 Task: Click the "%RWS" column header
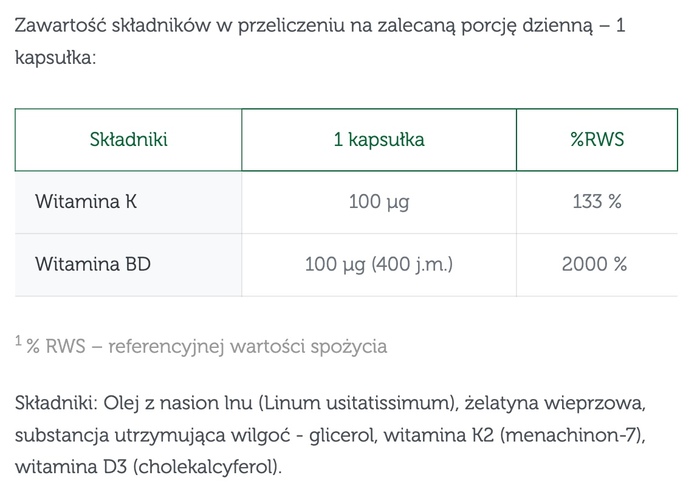pos(597,140)
